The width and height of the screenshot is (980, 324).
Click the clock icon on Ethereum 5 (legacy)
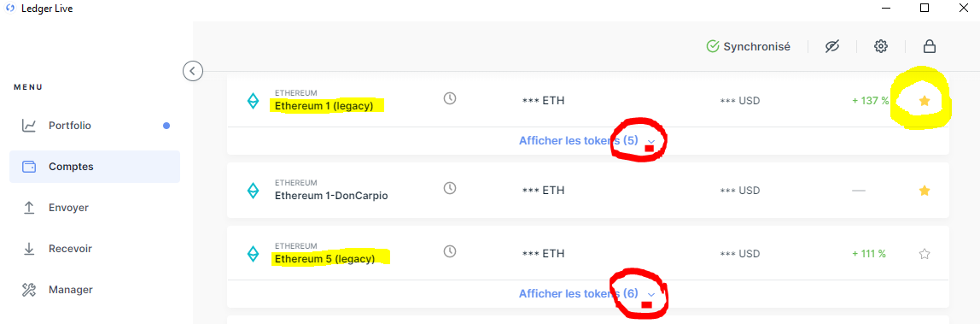coord(449,251)
